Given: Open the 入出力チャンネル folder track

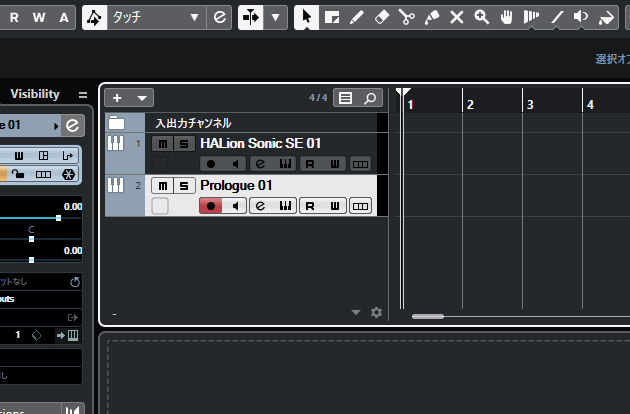Looking at the screenshot, I should coord(116,123).
